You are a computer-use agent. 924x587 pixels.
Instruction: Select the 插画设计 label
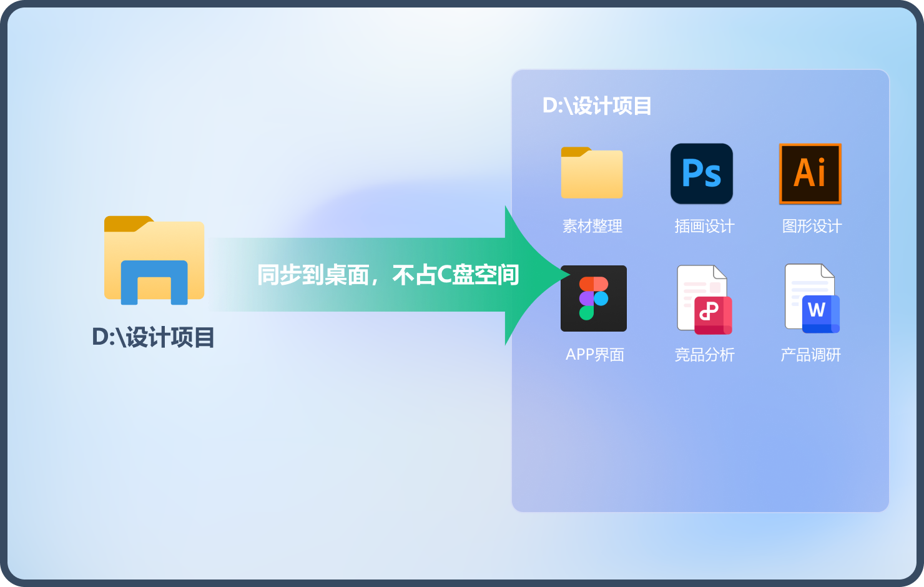tap(704, 226)
